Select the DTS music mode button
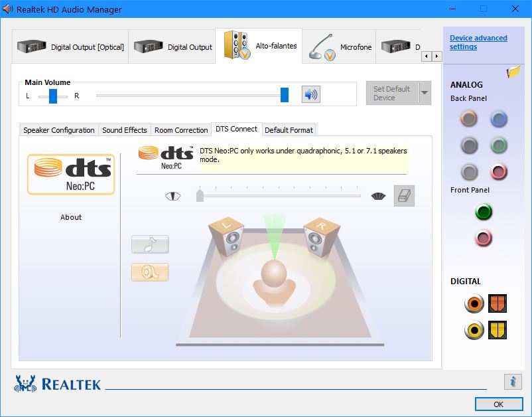The height and width of the screenshot is (417, 532). (150, 244)
